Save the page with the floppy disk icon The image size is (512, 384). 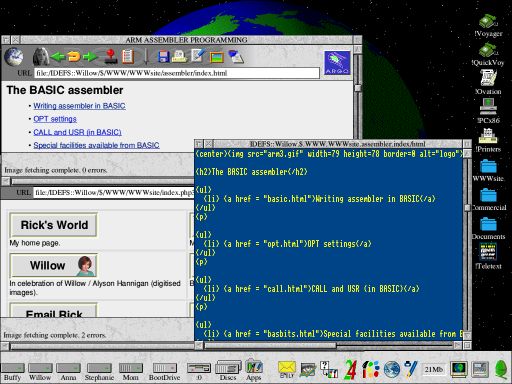coord(163,56)
